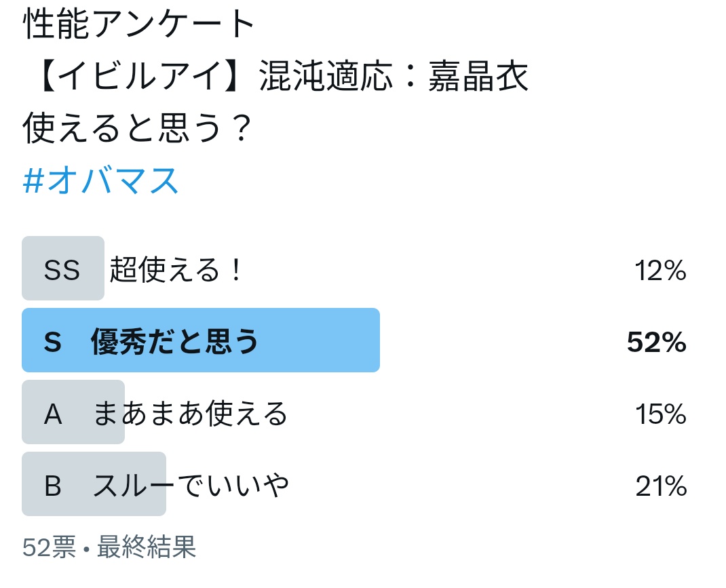The image size is (726, 588).
Task: Click the 超使える！ option label
Action: [x=176, y=269]
